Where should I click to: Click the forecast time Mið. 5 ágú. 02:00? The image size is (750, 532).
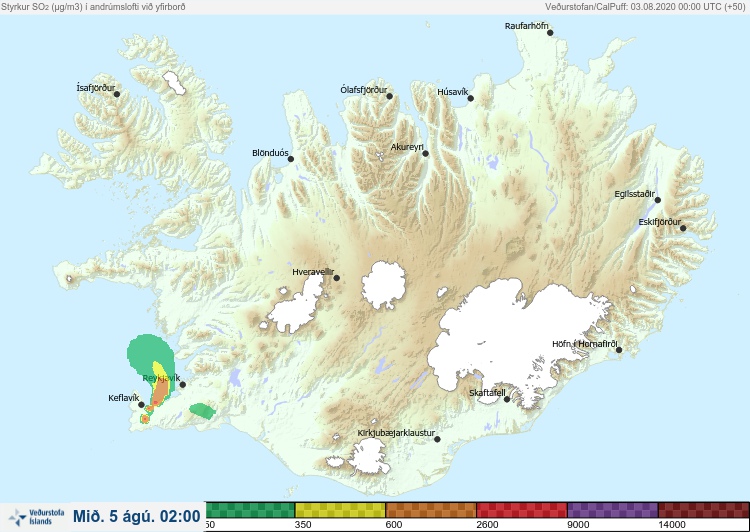[x=137, y=516]
